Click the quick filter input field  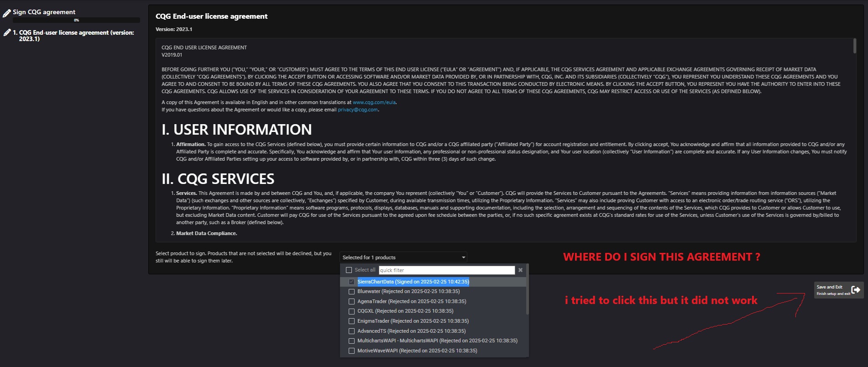[447, 270]
